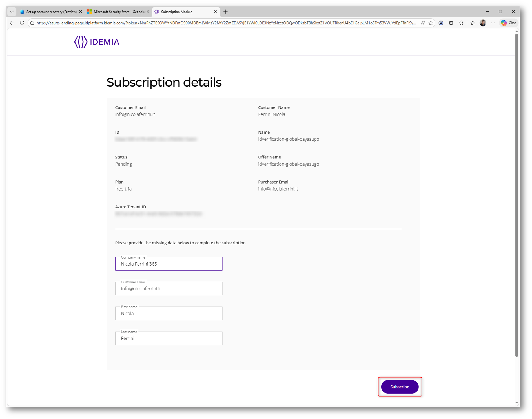Focus the Company name input field
The width and height of the screenshot is (532, 419).
tap(169, 264)
